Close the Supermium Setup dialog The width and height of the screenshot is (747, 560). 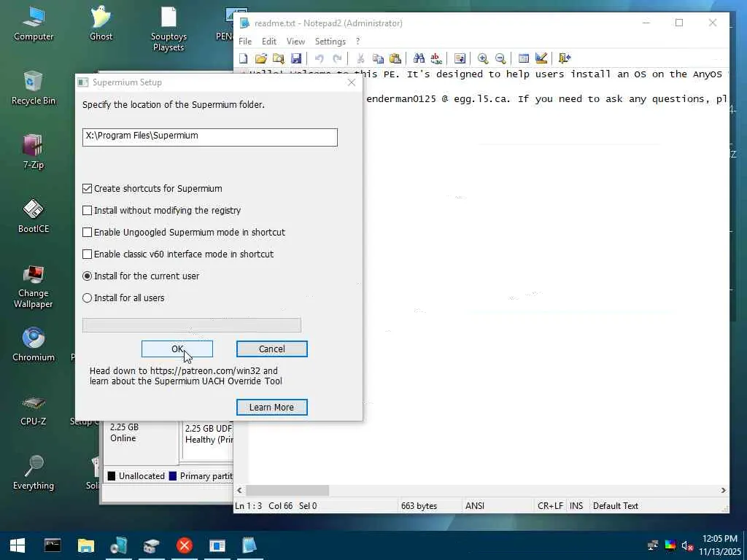point(352,82)
